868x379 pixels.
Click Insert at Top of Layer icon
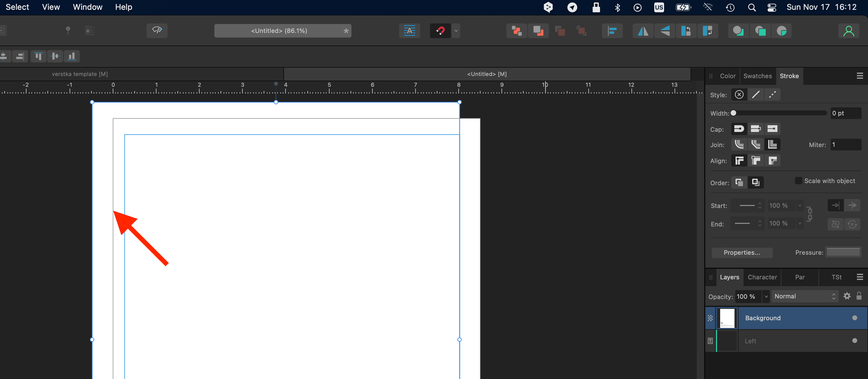[x=760, y=31]
